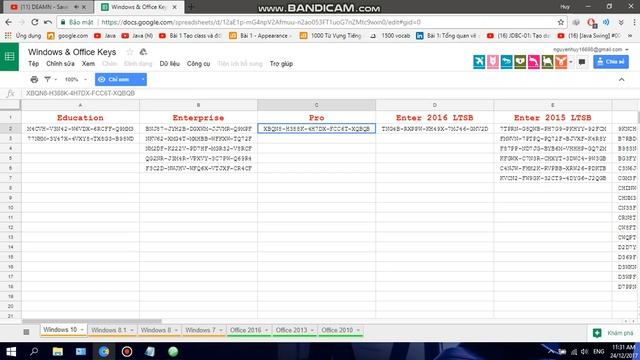The image size is (640, 360).
Task: Star the Windows & Office Keys document
Action: pyautogui.click(x=130, y=52)
